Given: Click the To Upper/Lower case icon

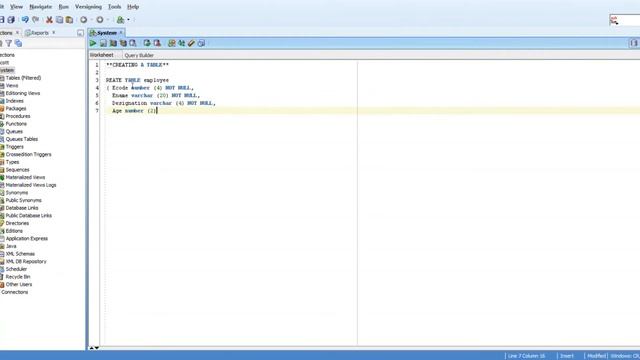Looking at the screenshot, I should coord(182,43).
